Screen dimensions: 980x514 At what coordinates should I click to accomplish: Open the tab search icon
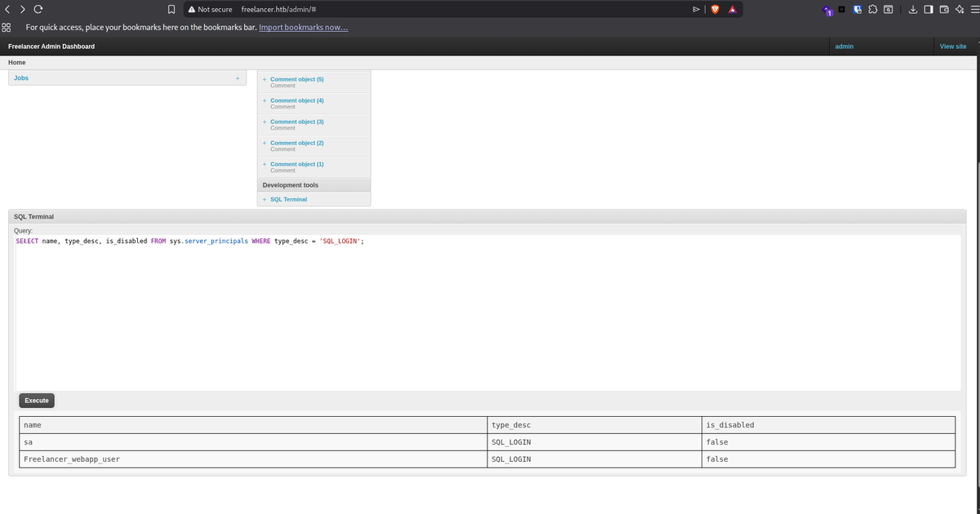pos(888,9)
